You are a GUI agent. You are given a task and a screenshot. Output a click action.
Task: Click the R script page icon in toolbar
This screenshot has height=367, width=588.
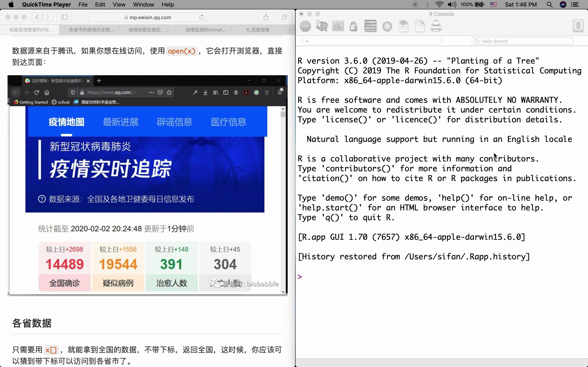click(x=403, y=26)
